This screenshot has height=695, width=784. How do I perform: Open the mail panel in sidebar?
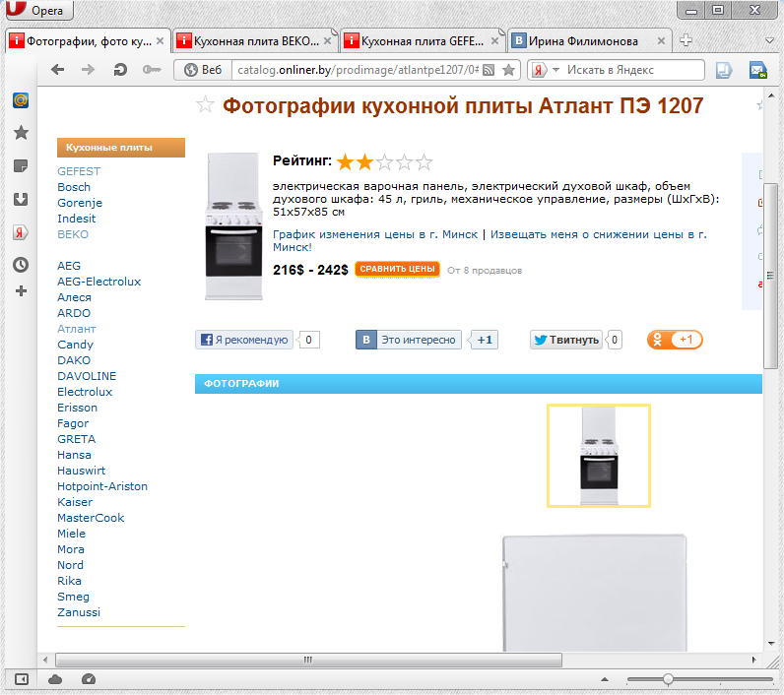coord(21,100)
